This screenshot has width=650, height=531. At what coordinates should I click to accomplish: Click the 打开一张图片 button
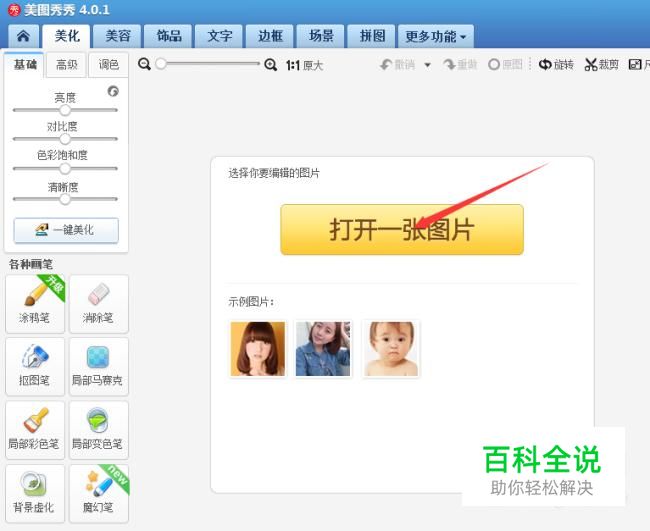(x=402, y=230)
